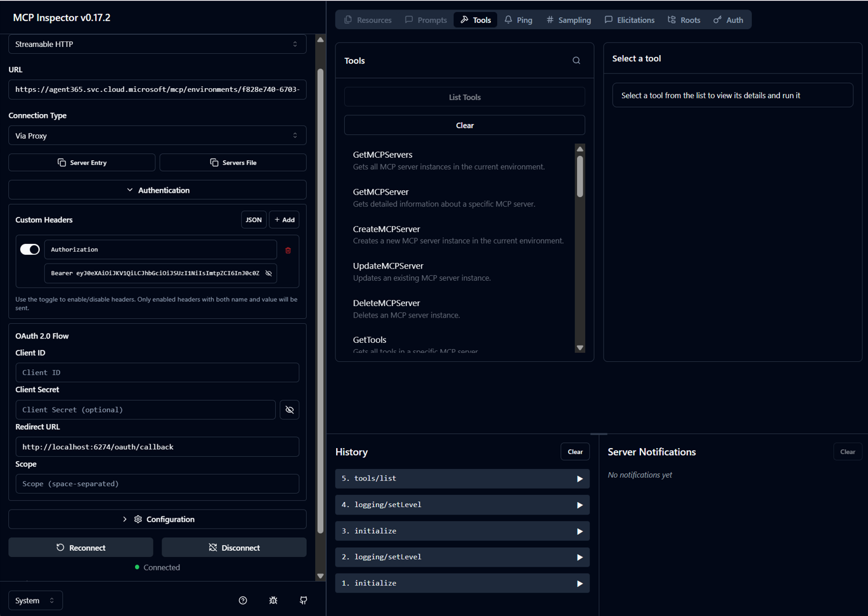This screenshot has height=616, width=868.
Task: Delete the Authorization header with trash icon
Action: [x=288, y=250]
